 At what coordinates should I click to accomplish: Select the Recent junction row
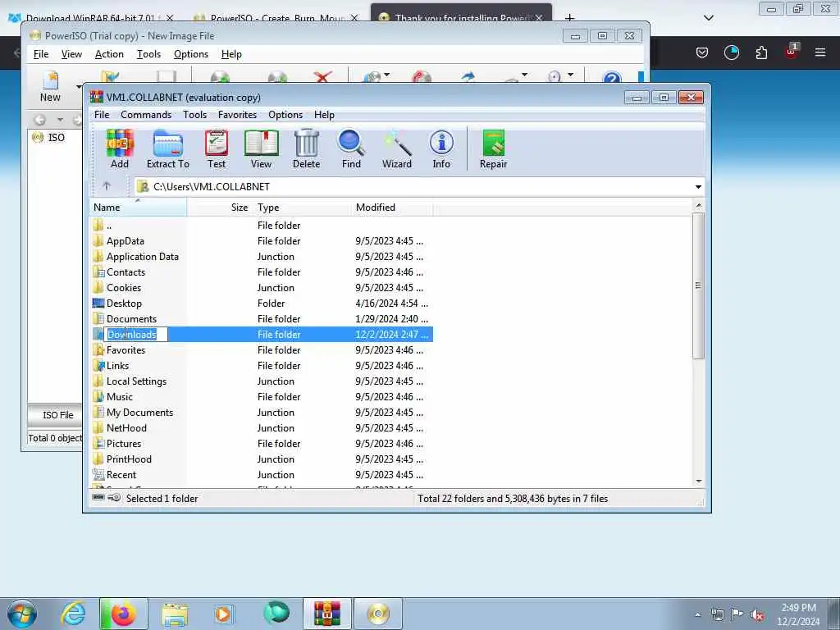pos(262,475)
